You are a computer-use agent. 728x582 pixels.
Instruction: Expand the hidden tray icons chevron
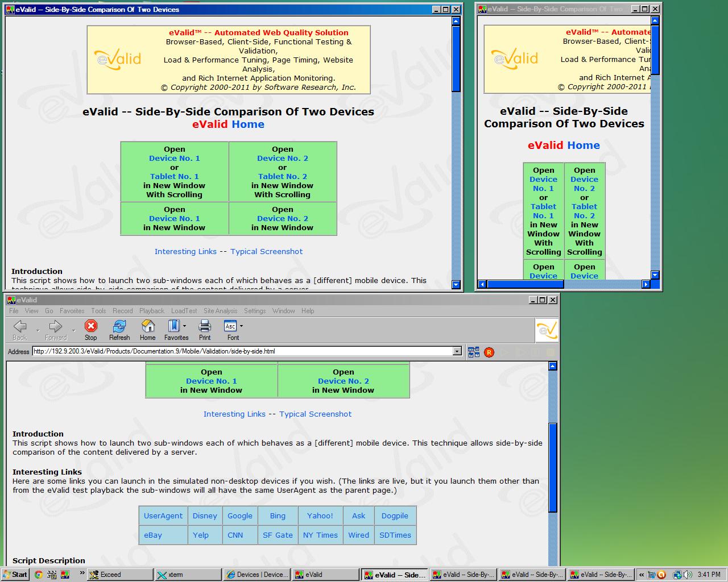tap(642, 575)
